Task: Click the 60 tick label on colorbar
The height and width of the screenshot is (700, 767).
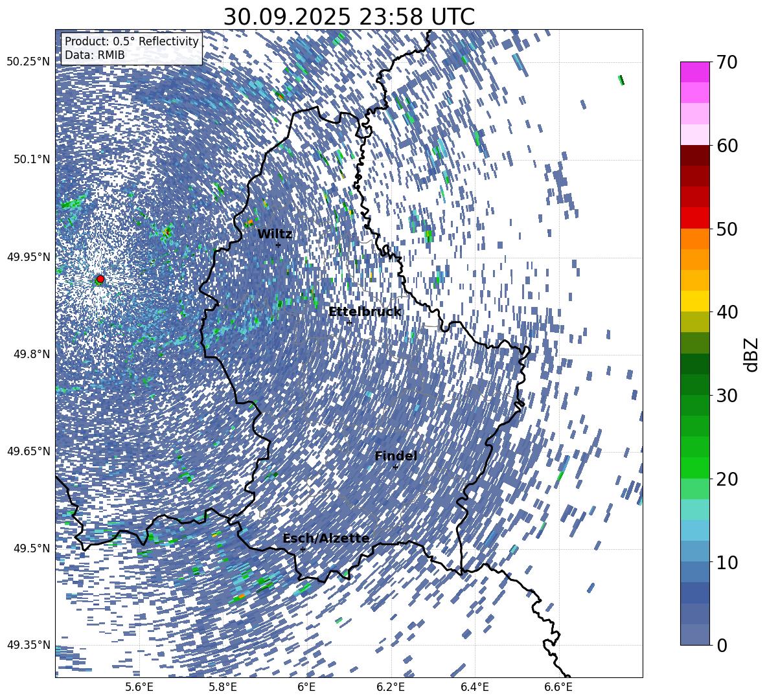Action: 727,146
